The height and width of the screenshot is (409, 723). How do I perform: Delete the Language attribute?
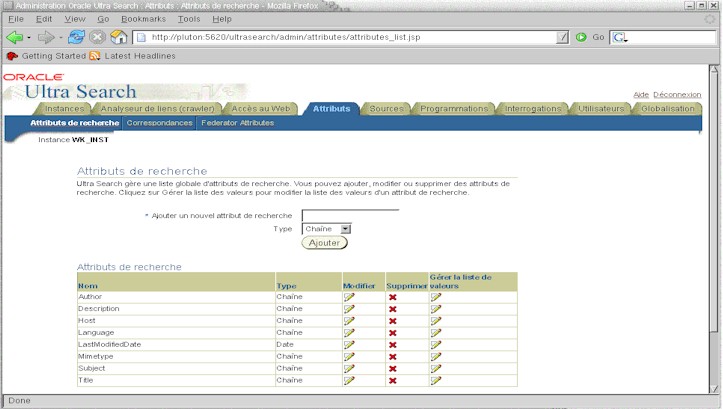pos(392,333)
